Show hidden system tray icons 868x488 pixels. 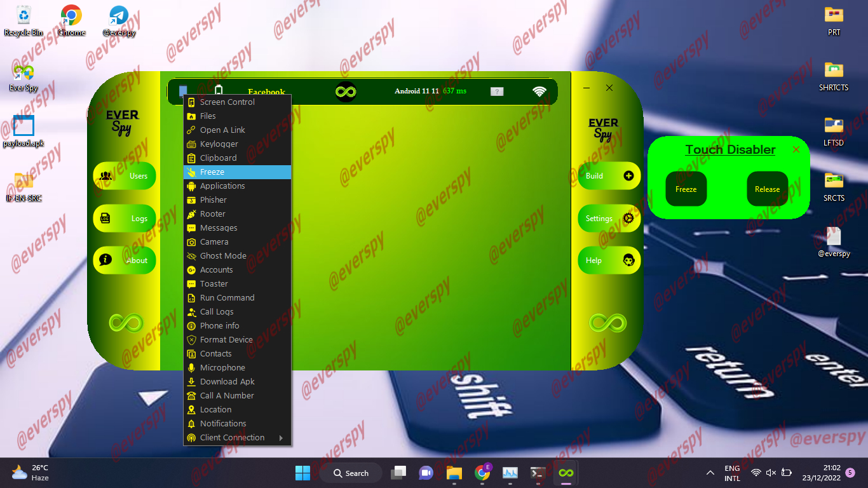710,473
